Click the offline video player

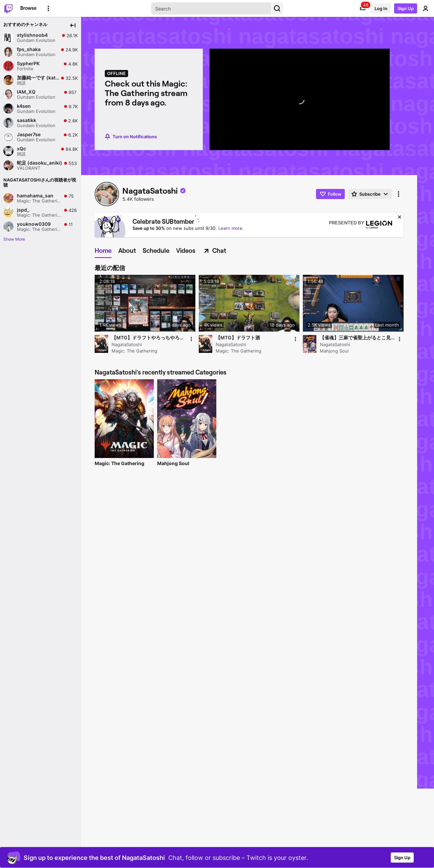coord(299,99)
